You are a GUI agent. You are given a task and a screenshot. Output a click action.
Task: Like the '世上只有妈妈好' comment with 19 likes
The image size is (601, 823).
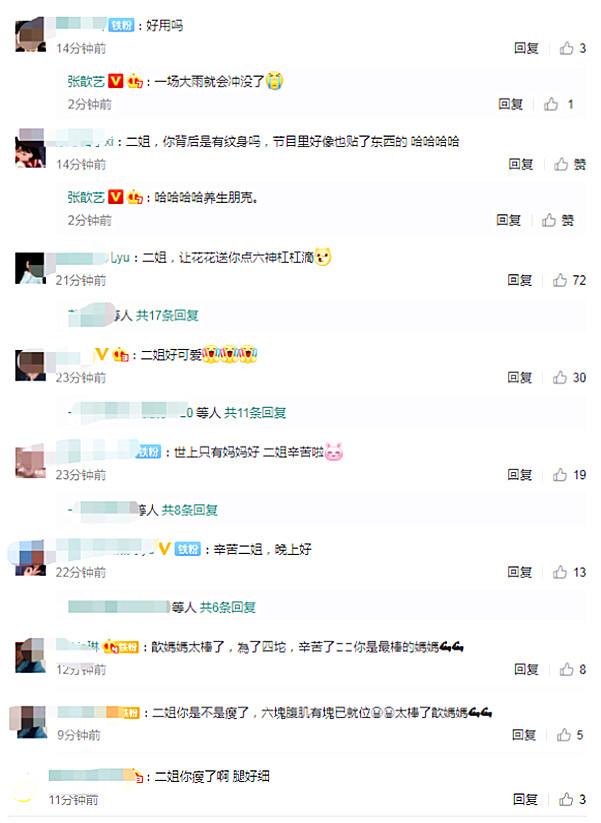tap(570, 474)
